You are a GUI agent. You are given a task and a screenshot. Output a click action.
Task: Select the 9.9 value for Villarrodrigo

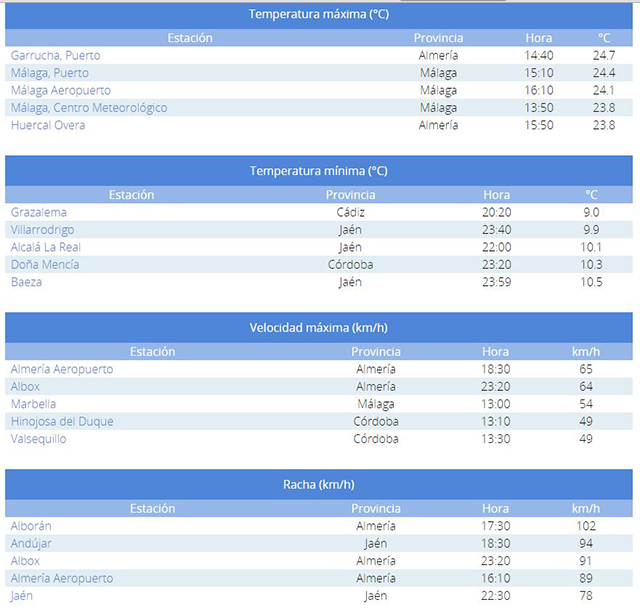[x=591, y=230]
